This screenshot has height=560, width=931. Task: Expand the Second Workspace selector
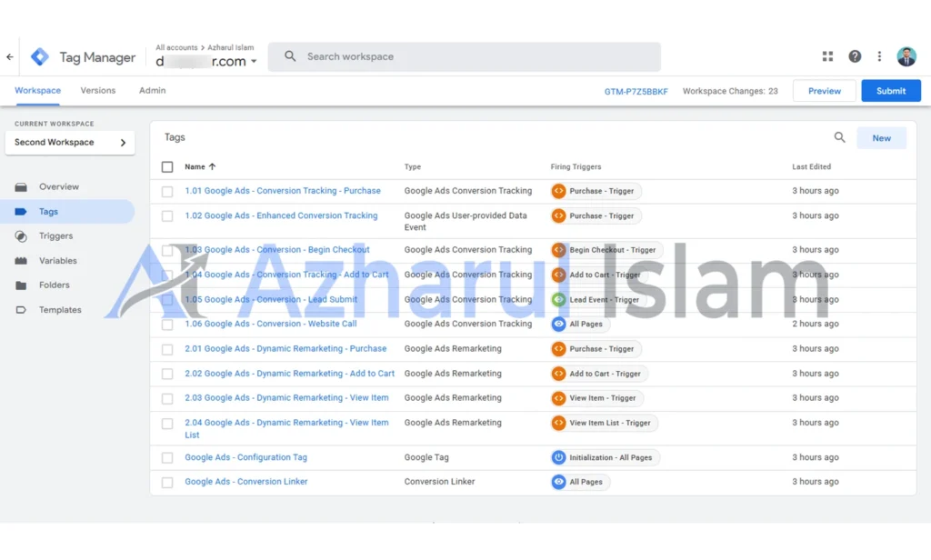click(70, 143)
